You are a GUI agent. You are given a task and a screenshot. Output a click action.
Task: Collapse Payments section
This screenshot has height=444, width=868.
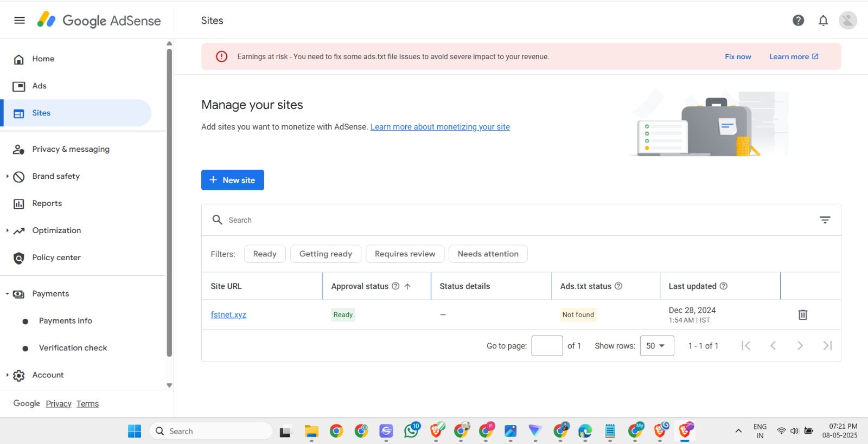8,294
